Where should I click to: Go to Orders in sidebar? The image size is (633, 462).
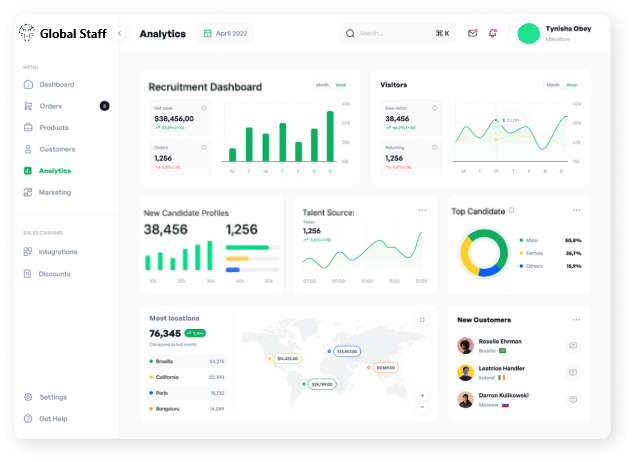(50, 106)
